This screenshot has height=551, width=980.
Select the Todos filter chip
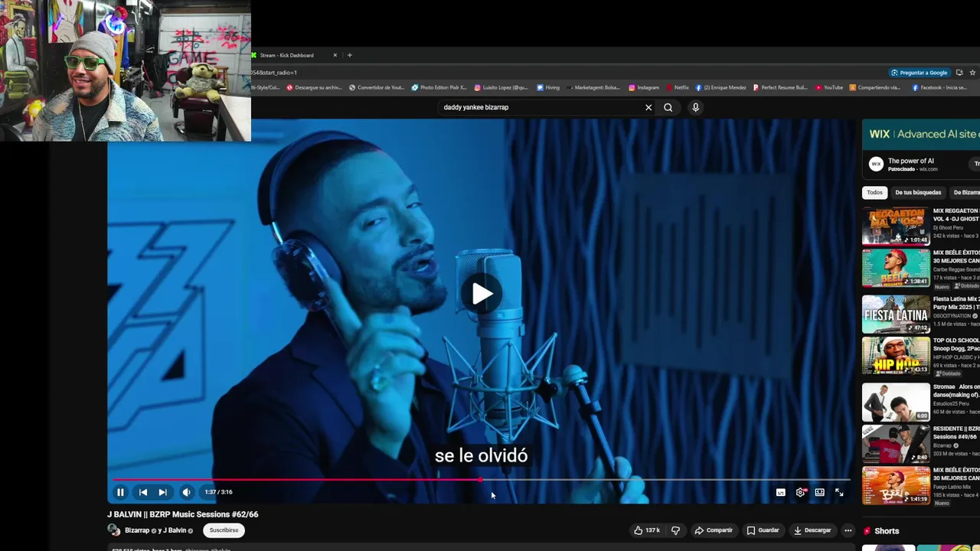(874, 193)
